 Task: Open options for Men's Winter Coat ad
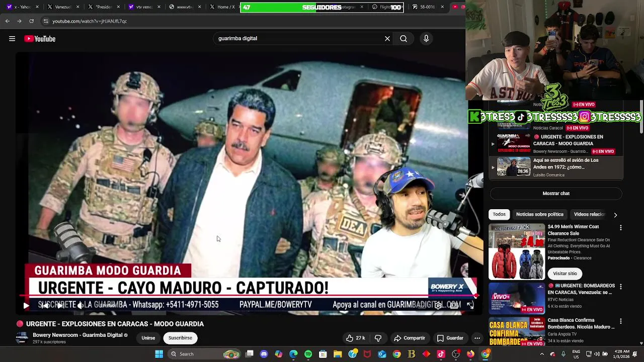(x=620, y=228)
